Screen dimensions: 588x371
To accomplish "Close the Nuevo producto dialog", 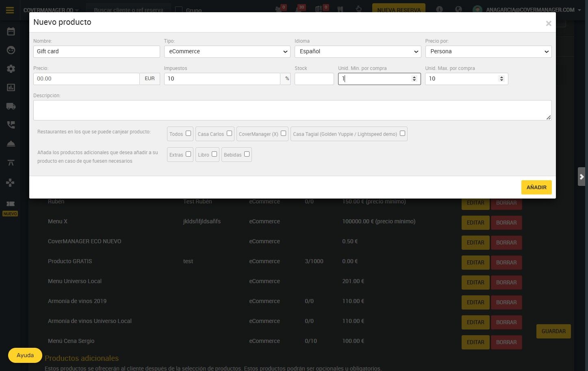I will (548, 24).
